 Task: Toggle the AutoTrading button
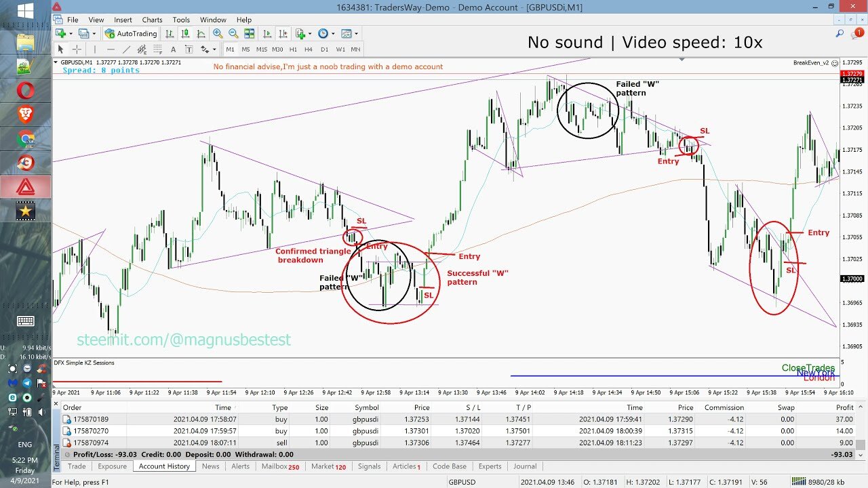(x=131, y=33)
